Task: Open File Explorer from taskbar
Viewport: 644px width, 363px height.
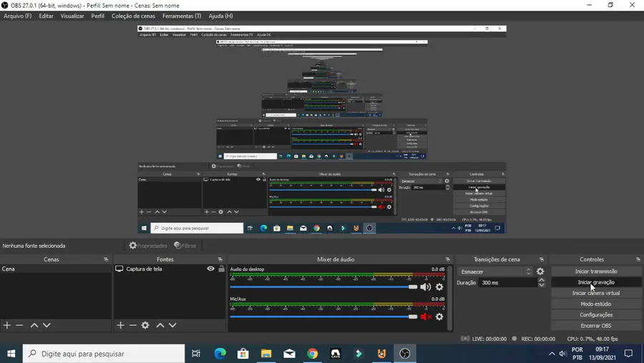Action: tap(266, 354)
